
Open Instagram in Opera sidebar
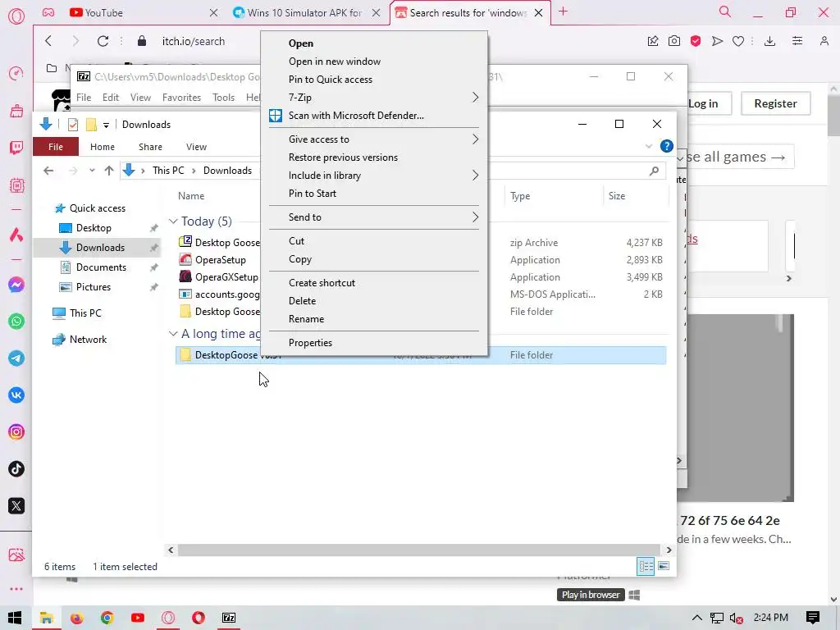16,432
